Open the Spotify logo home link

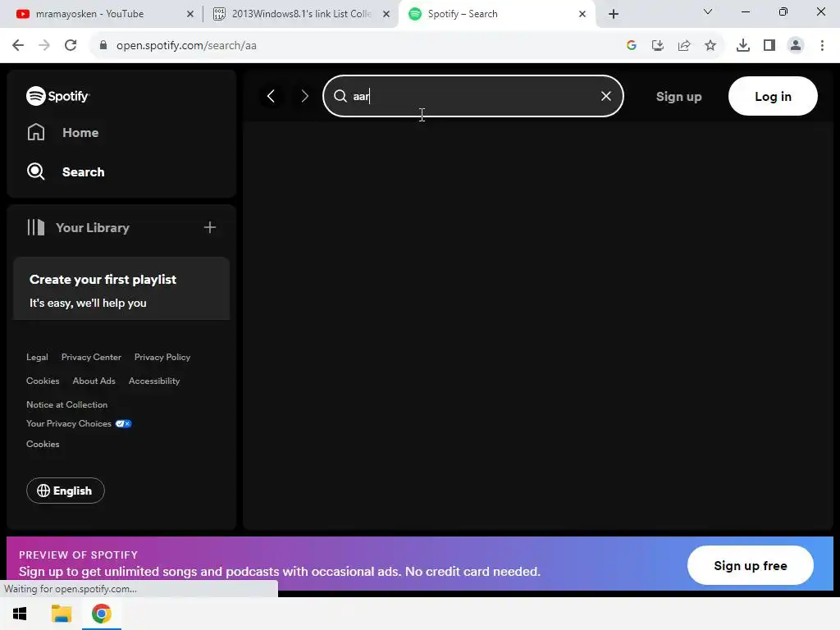click(x=58, y=96)
